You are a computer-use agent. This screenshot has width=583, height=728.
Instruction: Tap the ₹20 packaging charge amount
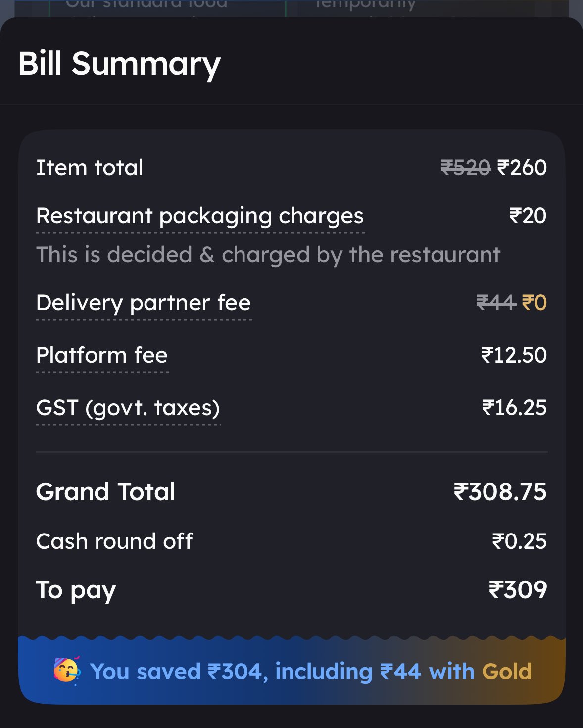[528, 216]
